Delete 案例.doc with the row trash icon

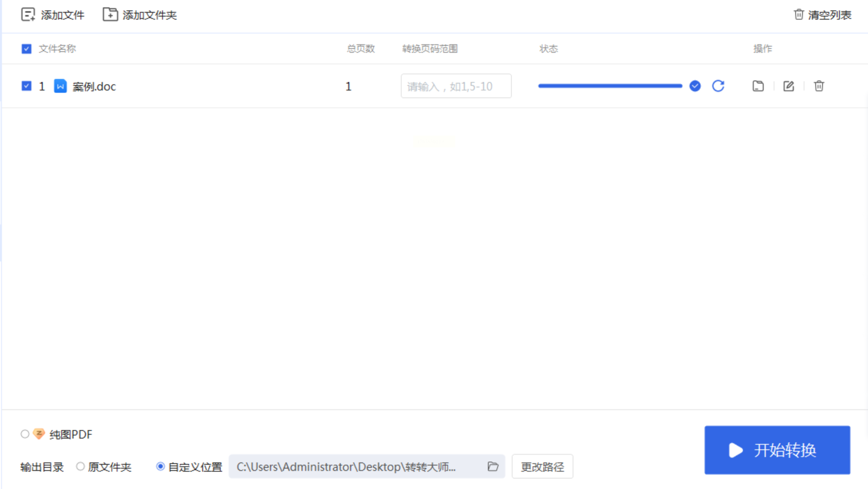(819, 86)
